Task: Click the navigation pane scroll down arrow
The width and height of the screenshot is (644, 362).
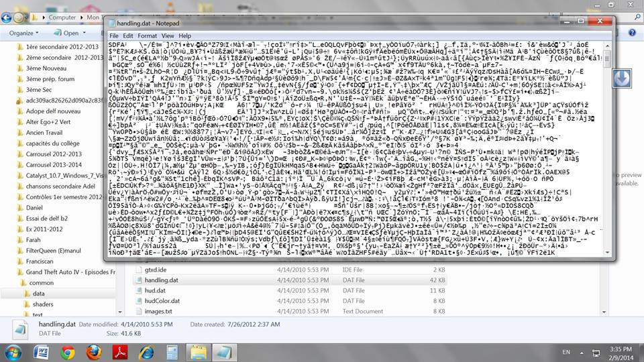Action: point(120,312)
